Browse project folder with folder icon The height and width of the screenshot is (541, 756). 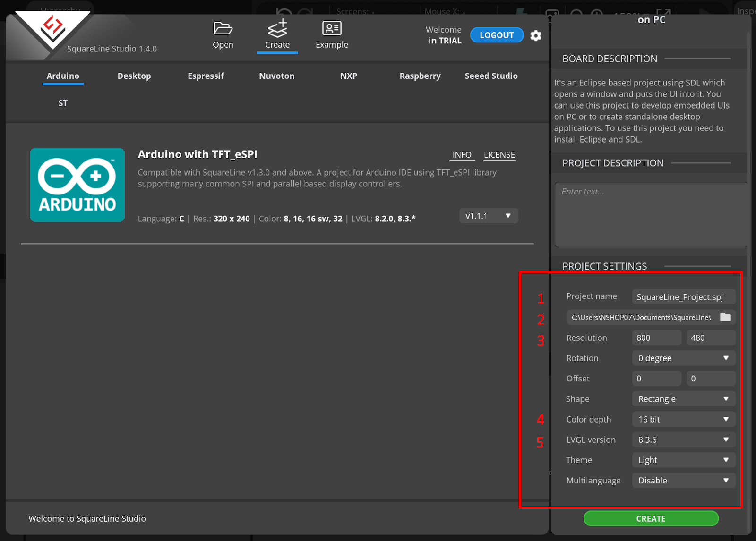725,317
